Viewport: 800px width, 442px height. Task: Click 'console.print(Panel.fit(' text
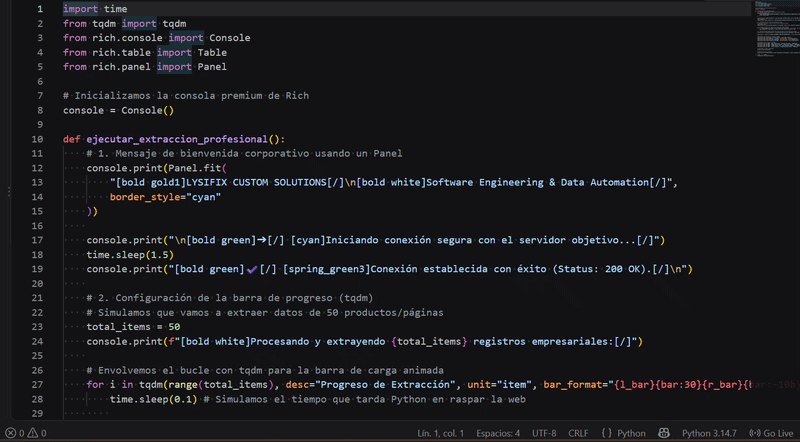(x=157, y=168)
